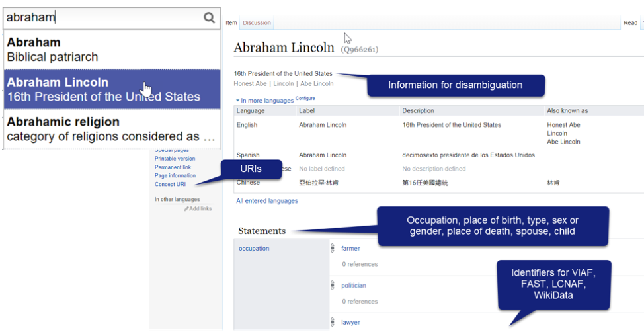Open the Page information link
This screenshot has width=644, height=332.
(175, 175)
